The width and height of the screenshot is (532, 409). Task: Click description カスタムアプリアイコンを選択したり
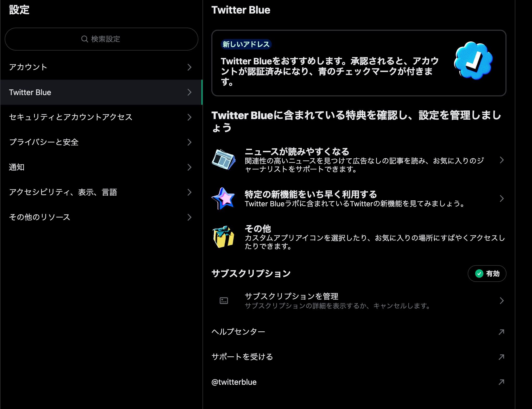click(x=375, y=242)
